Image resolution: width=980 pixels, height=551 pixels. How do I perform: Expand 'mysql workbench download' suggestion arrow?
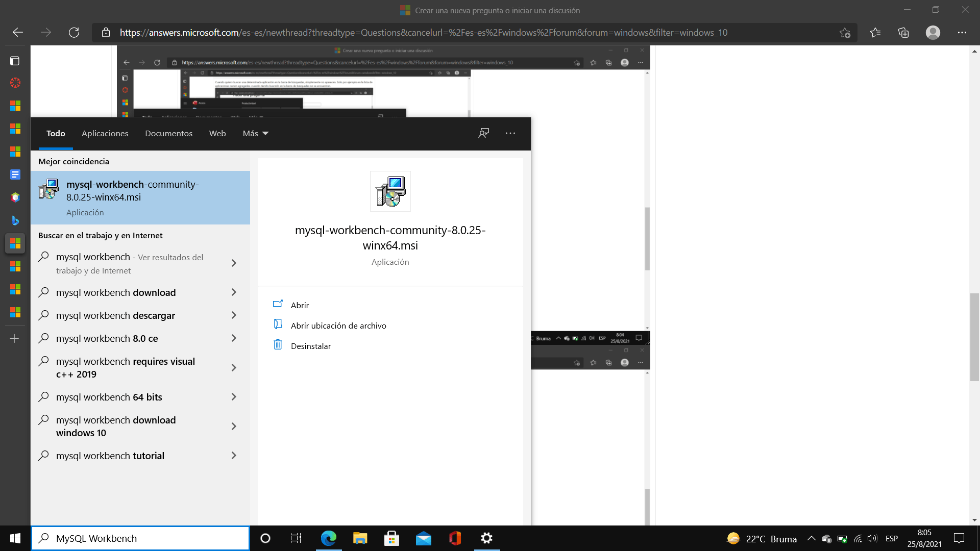(234, 292)
